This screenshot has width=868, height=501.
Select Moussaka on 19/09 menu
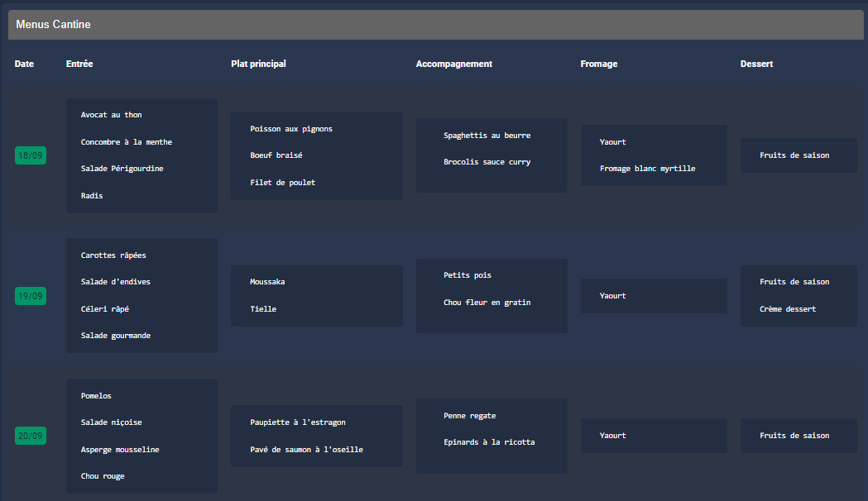click(x=267, y=282)
